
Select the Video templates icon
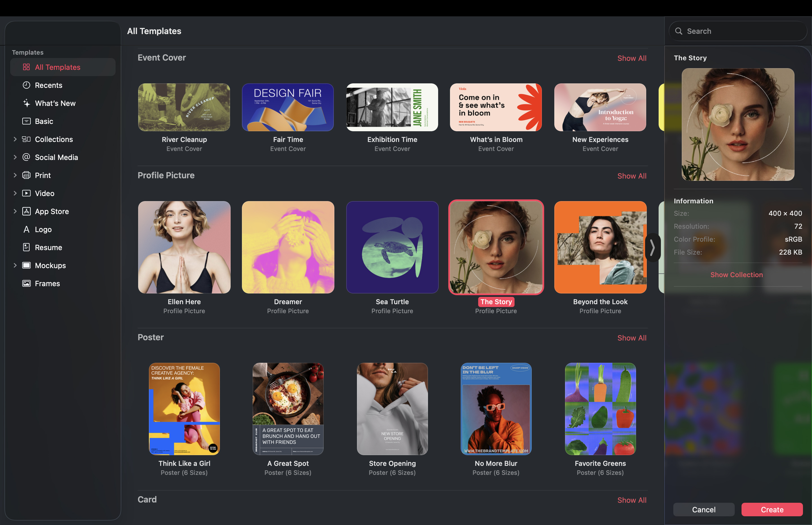[x=27, y=193]
